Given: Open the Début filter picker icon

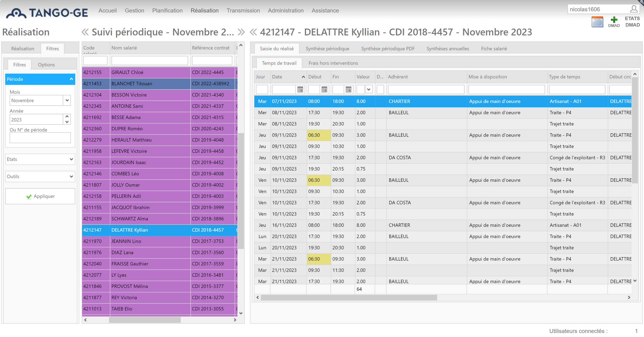Looking at the screenshot, I should coord(324,90).
